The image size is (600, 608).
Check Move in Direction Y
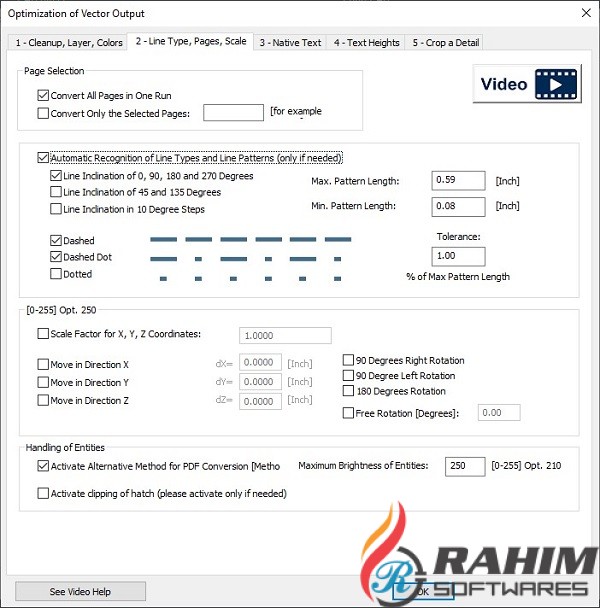point(43,382)
